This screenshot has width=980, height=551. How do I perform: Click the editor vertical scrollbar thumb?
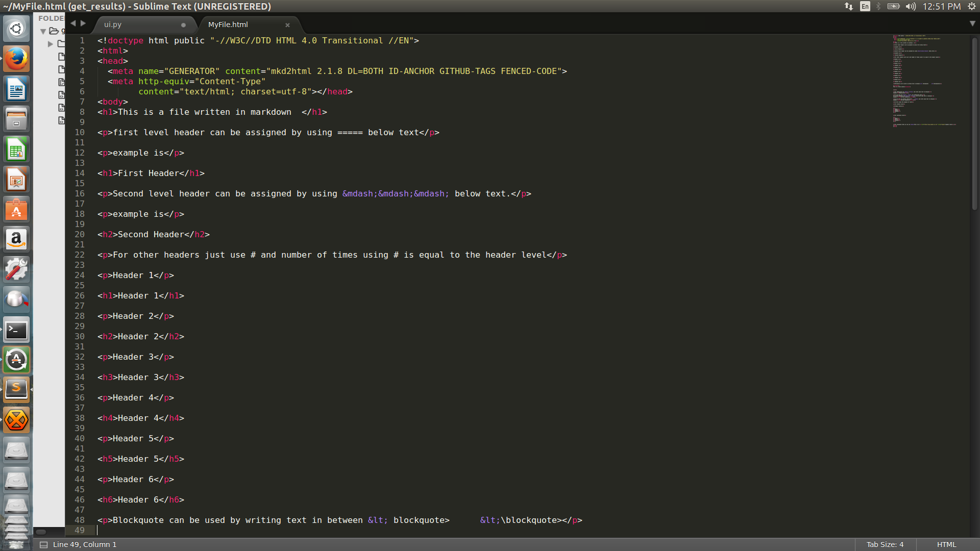[x=974, y=124]
